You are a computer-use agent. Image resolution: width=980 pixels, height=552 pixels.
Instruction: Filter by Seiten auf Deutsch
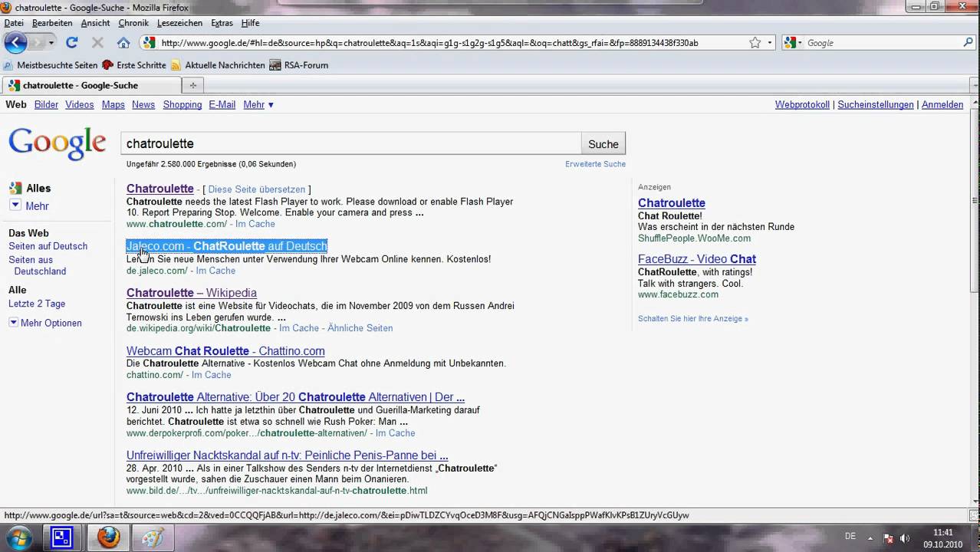(48, 246)
